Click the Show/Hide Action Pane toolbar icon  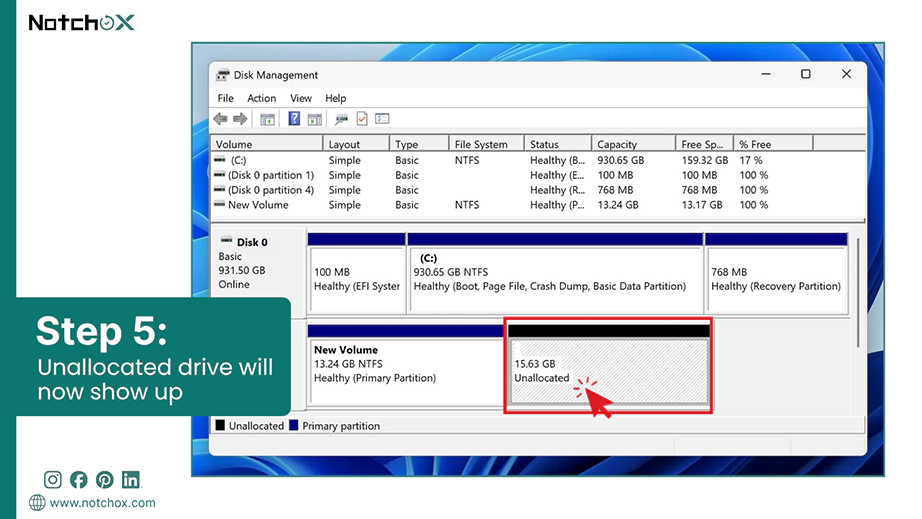(x=315, y=119)
